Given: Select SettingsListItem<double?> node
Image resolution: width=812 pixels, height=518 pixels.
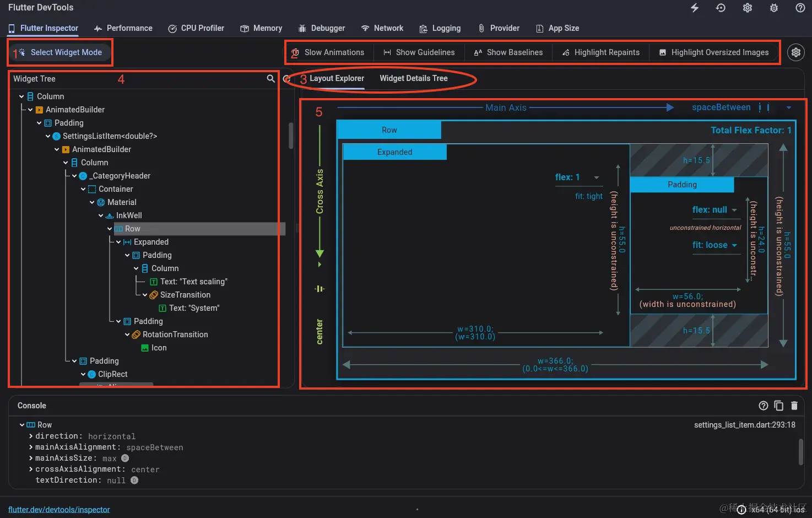Looking at the screenshot, I should [105, 136].
